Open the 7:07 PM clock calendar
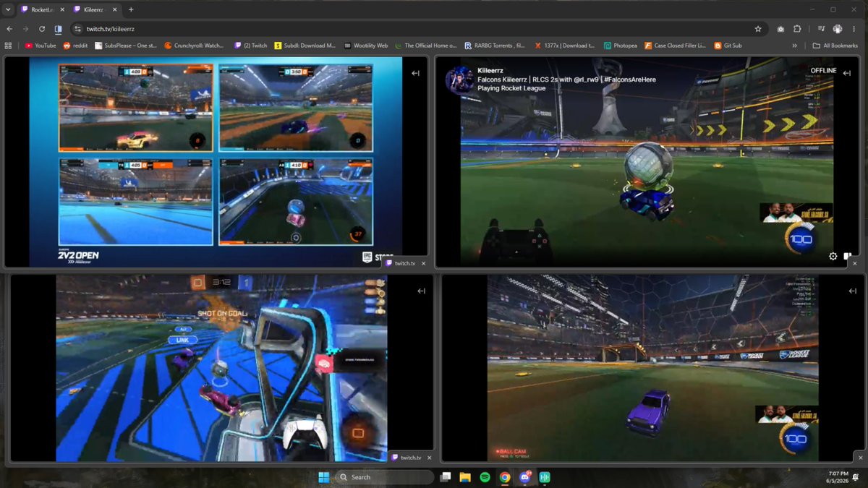Screen dimensions: 868x488 (x=836, y=477)
